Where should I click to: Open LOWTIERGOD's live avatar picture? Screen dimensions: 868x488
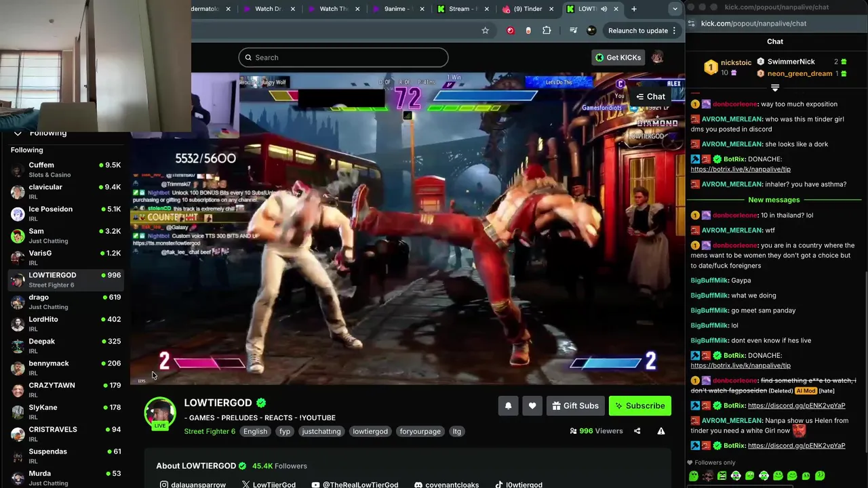click(x=160, y=413)
